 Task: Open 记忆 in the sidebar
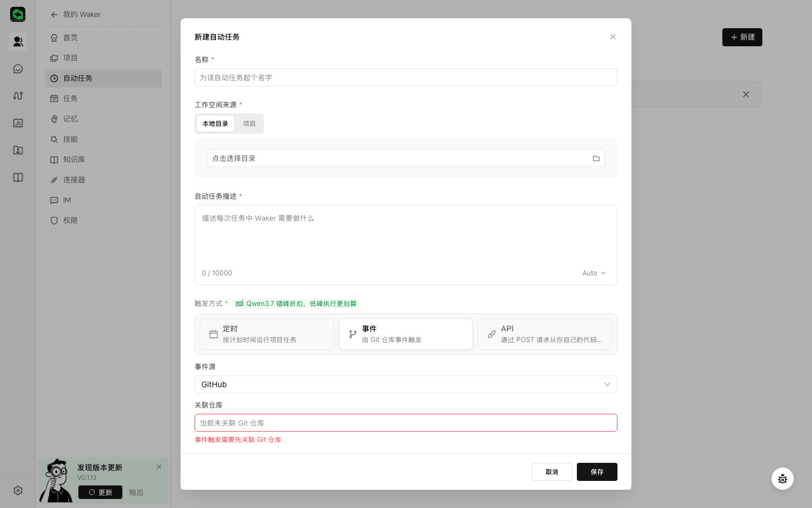click(103, 119)
